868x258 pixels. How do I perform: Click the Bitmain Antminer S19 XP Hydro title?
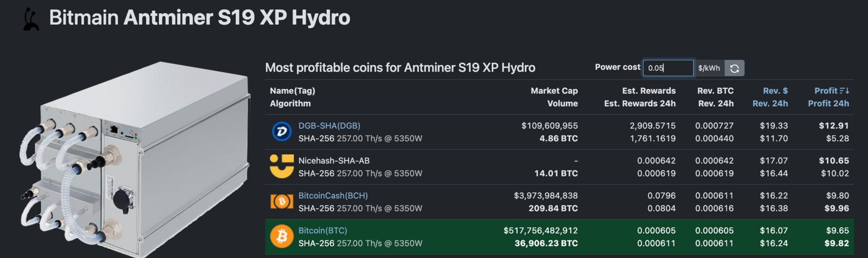(x=199, y=18)
